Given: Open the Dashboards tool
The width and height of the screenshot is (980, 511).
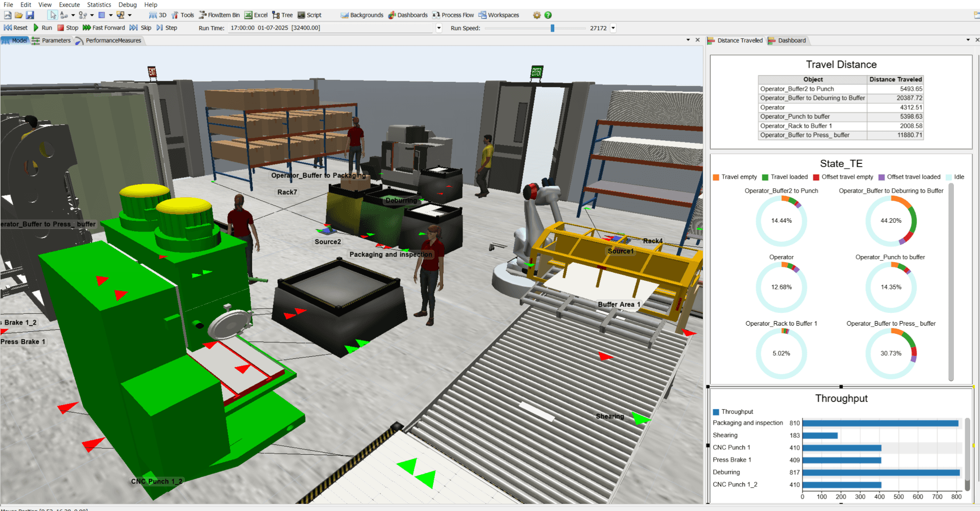Looking at the screenshot, I should pos(408,15).
